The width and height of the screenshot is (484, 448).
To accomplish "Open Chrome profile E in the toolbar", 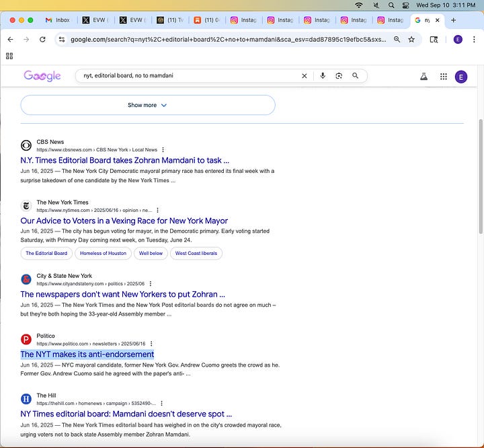I will (458, 40).
